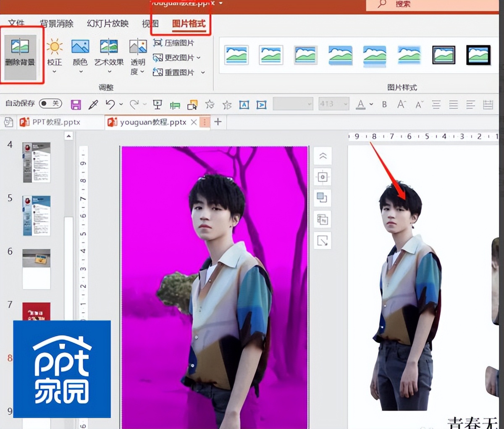Click the green align objects icon

[x=175, y=105]
